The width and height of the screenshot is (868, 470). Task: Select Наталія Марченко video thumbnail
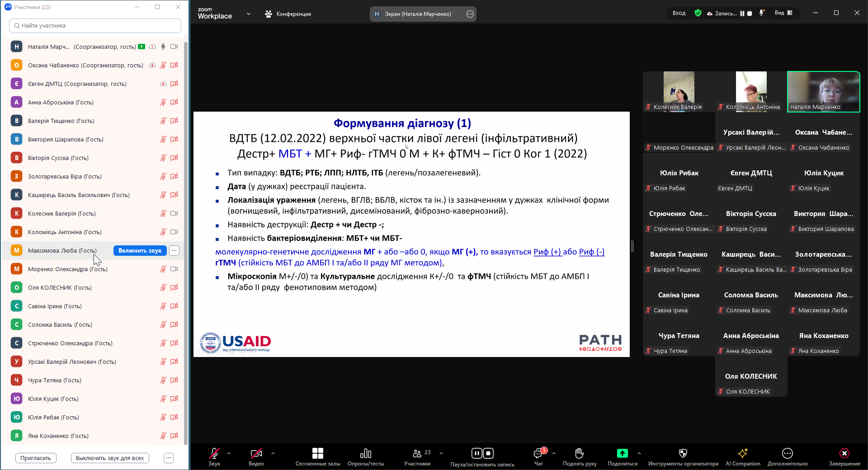823,91
